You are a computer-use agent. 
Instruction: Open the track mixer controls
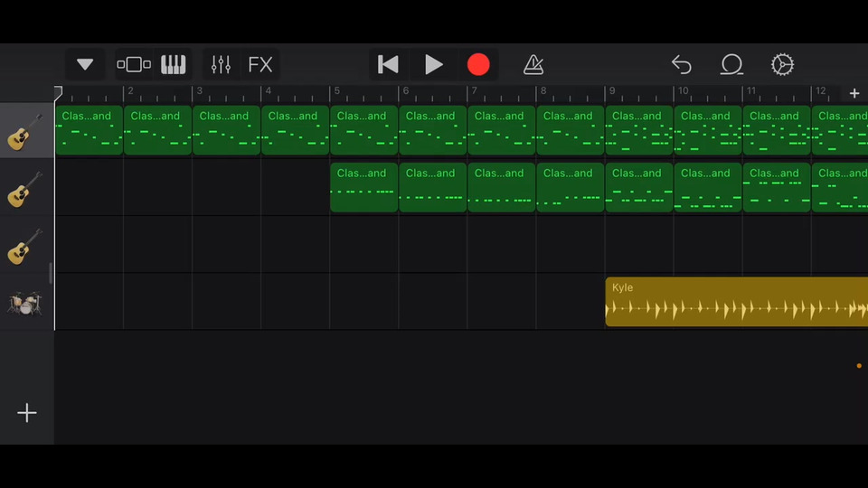coord(221,65)
